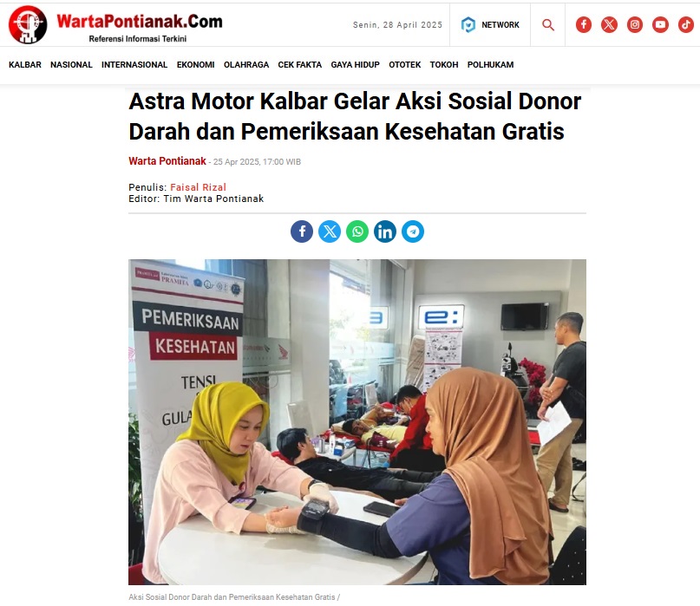Screen dimensions: 700x606
Task: Open the YouTube channel icon
Action: [660, 24]
